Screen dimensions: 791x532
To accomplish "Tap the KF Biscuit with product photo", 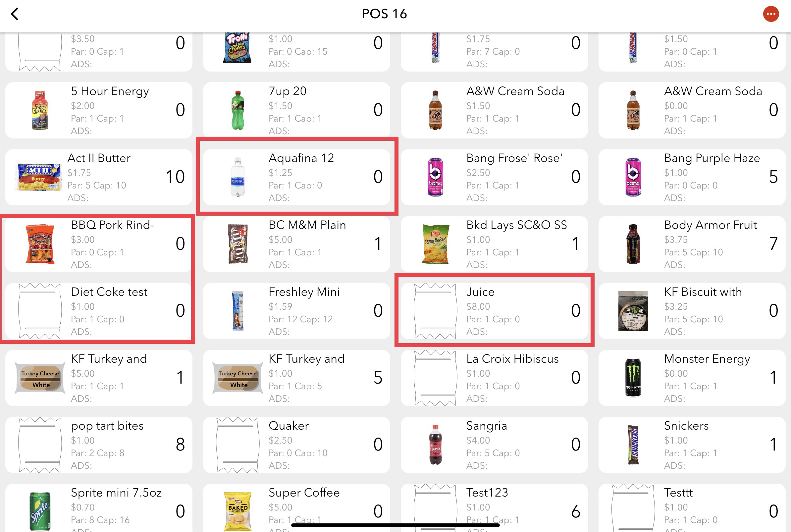I will [x=633, y=311].
